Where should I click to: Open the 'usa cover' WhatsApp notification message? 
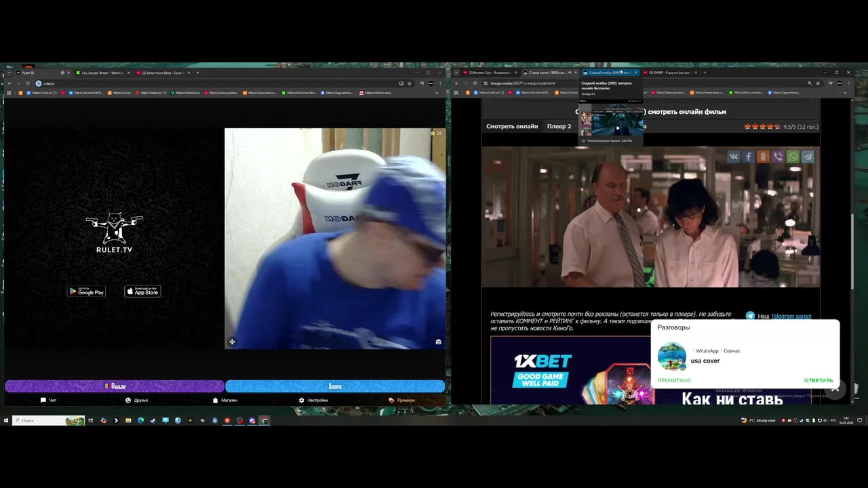(705, 361)
